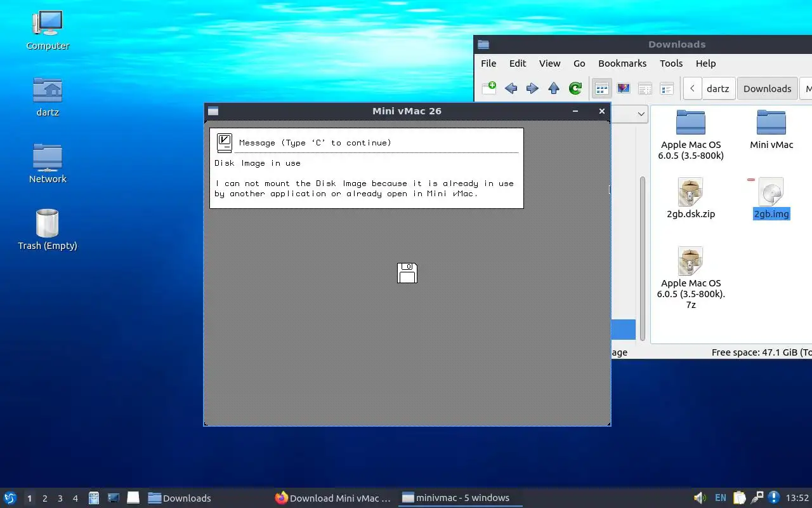Create new folder in the Downloads toolbar
Image resolution: width=812 pixels, height=508 pixels.
tap(489, 88)
